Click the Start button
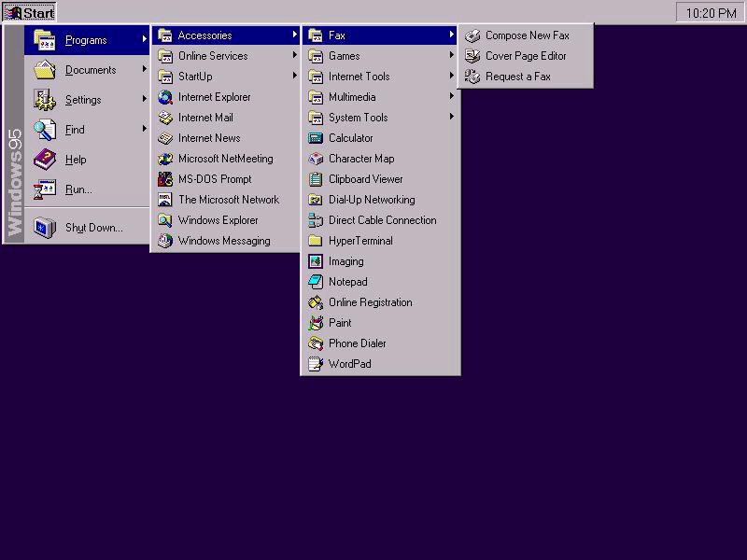Screen dimensions: 747x560 30,13
